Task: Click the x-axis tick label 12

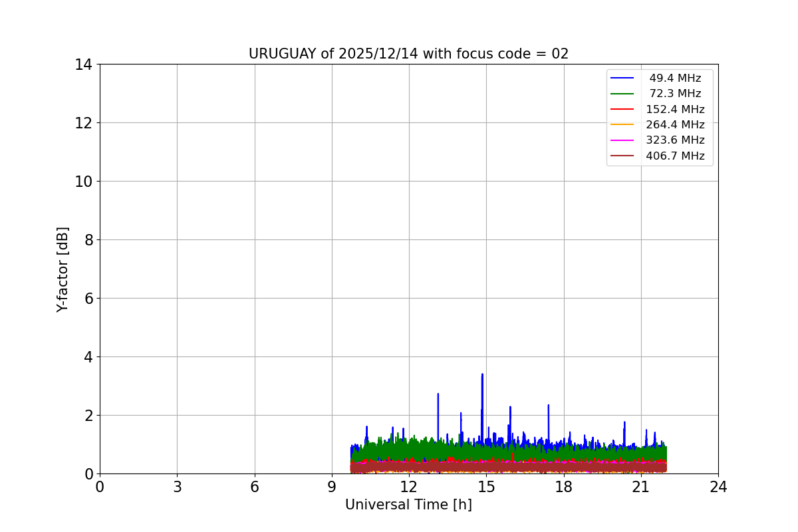Action: 409,487
